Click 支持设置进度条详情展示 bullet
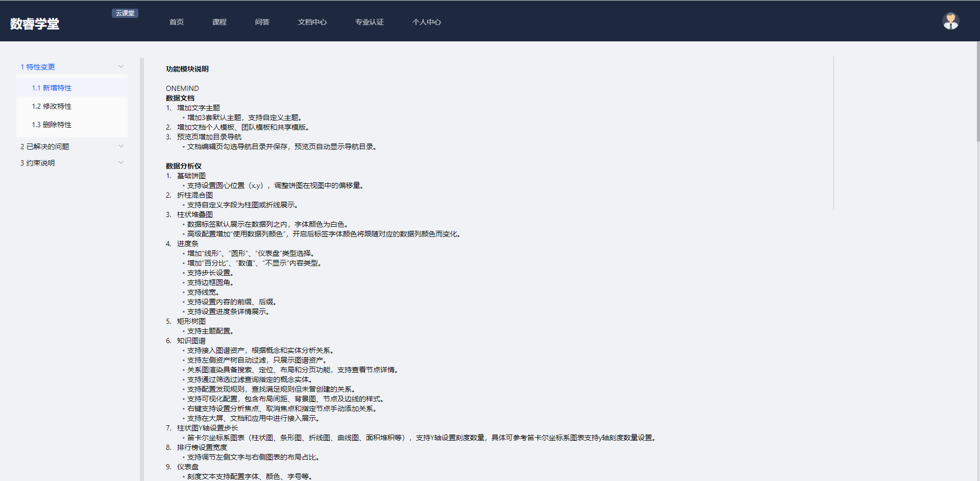This screenshot has width=980, height=481. [x=228, y=311]
